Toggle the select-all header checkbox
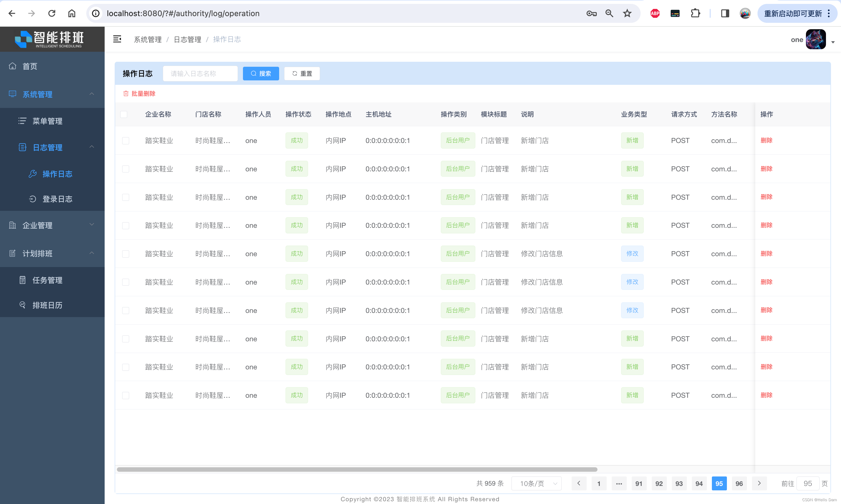 124,114
